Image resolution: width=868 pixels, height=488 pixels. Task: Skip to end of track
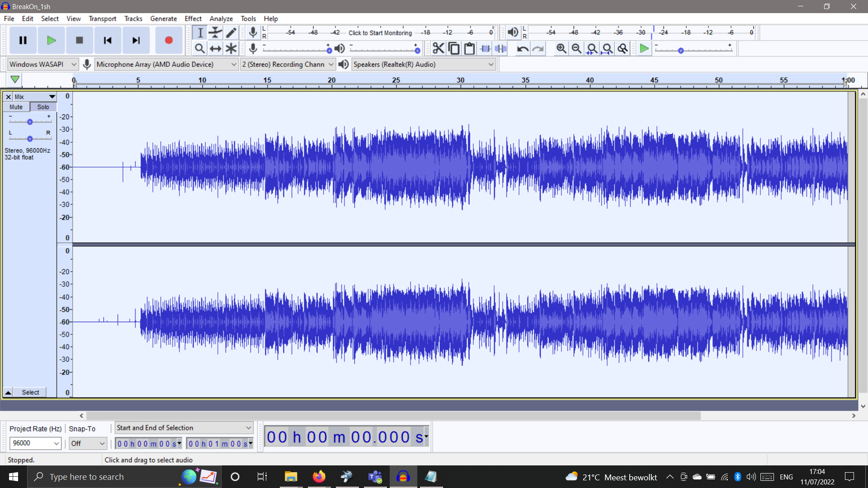point(136,40)
